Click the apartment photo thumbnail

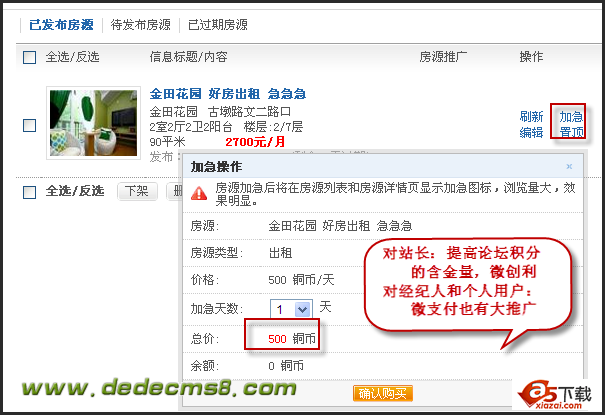(93, 123)
